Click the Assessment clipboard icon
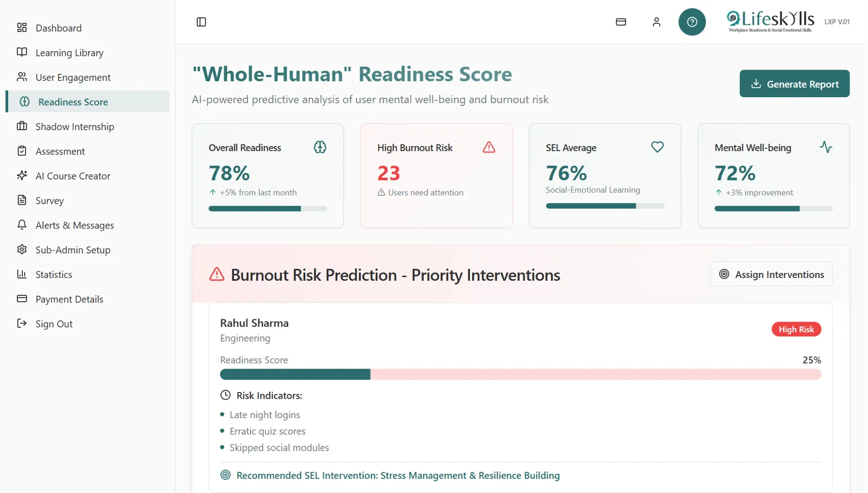The width and height of the screenshot is (868, 493). tap(22, 151)
